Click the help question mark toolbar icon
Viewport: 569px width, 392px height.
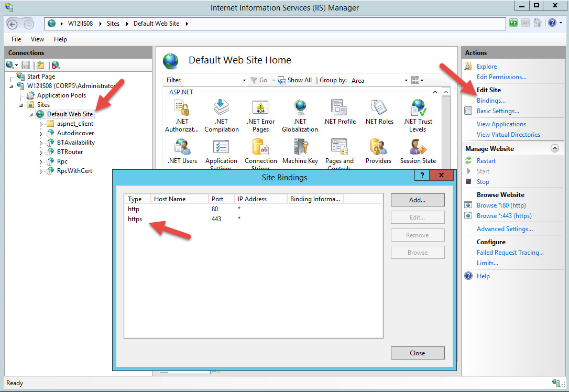tap(552, 23)
